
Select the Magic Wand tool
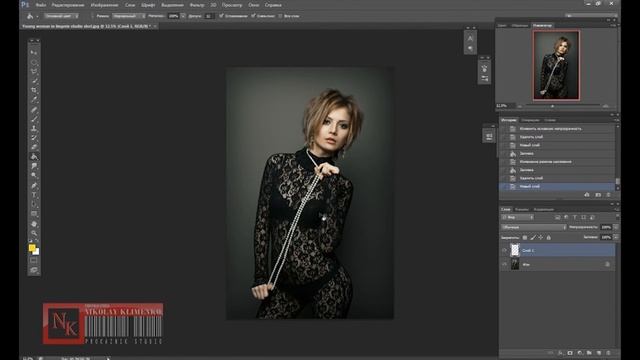[34, 81]
